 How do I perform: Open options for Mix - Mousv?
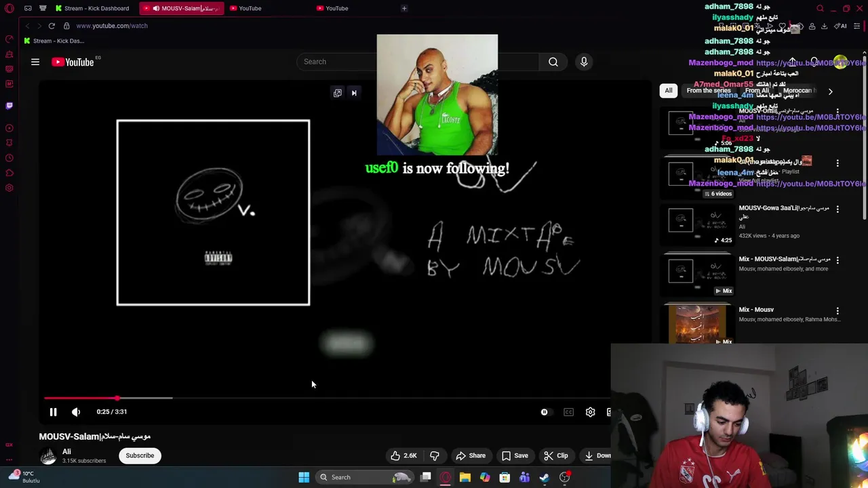pyautogui.click(x=837, y=311)
